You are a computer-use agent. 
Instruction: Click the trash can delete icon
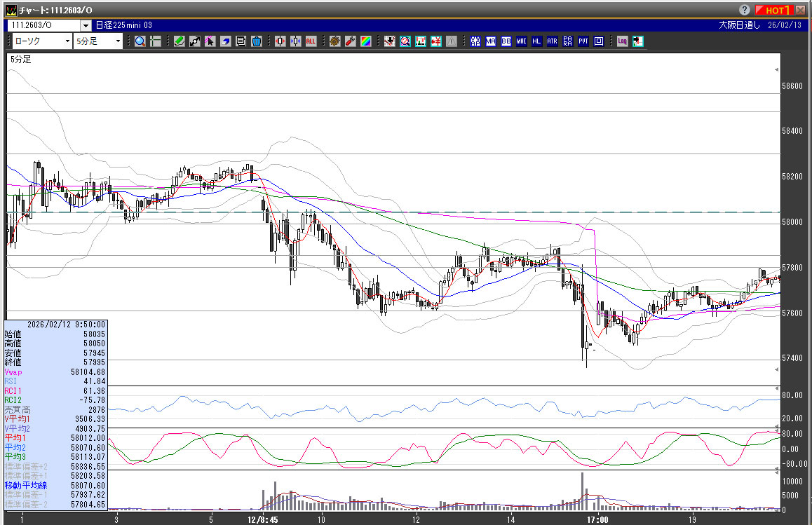tap(257, 41)
